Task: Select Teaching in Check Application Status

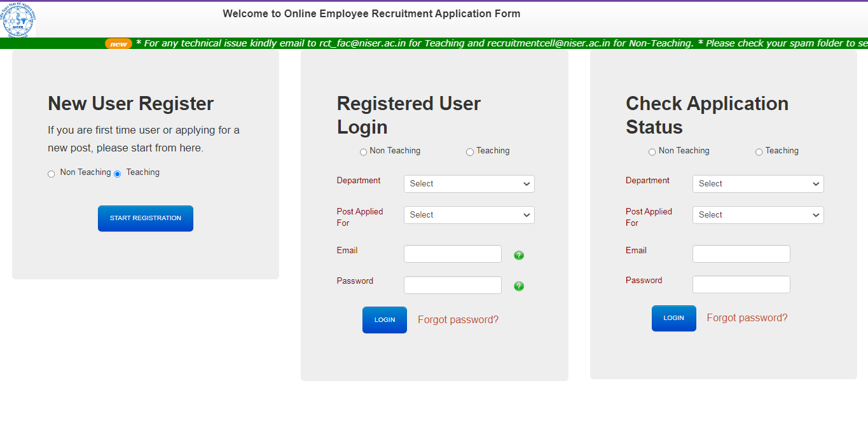Action: 759,152
